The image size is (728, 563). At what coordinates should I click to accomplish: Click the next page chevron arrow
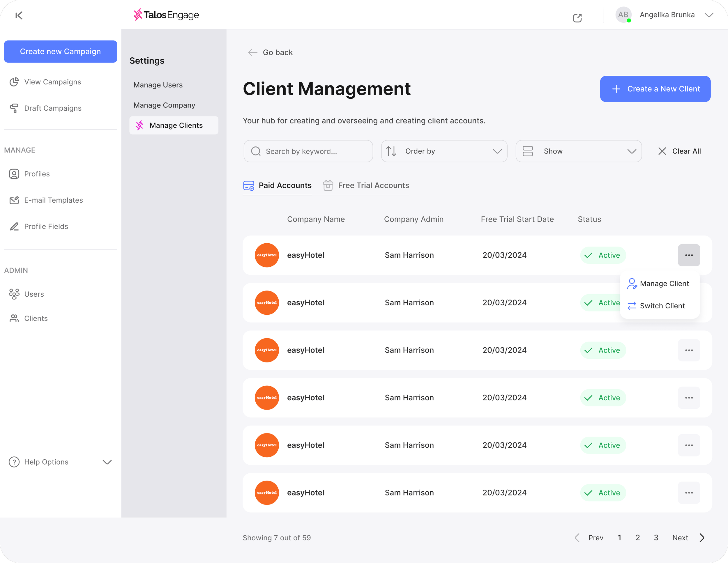[702, 538]
